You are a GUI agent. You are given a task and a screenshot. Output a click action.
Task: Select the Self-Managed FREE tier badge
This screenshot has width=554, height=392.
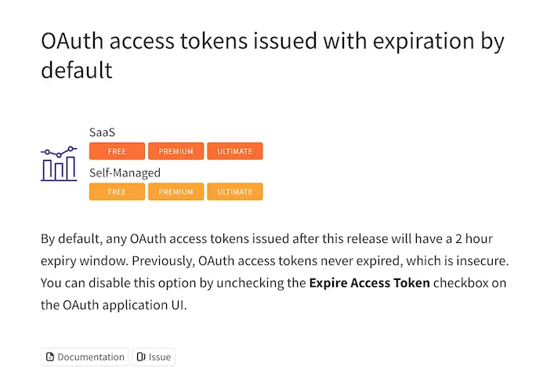pyautogui.click(x=117, y=191)
